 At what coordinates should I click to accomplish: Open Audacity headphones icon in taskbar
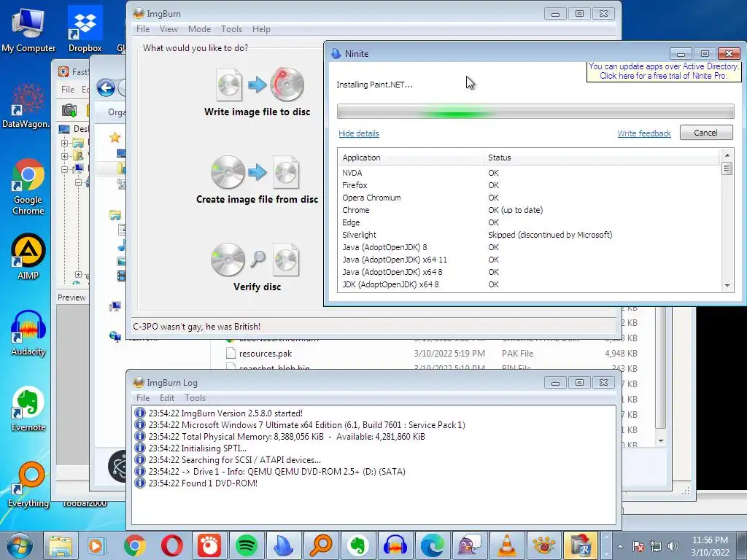click(x=395, y=545)
